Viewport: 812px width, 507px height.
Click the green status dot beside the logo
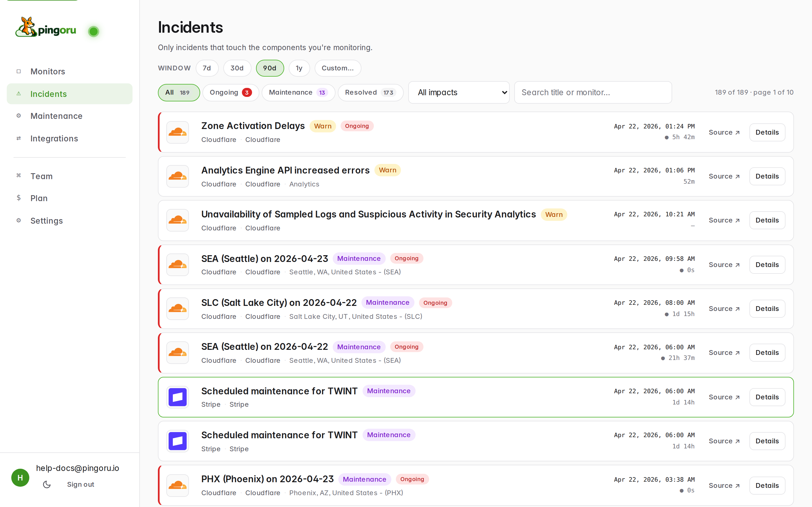[94, 31]
